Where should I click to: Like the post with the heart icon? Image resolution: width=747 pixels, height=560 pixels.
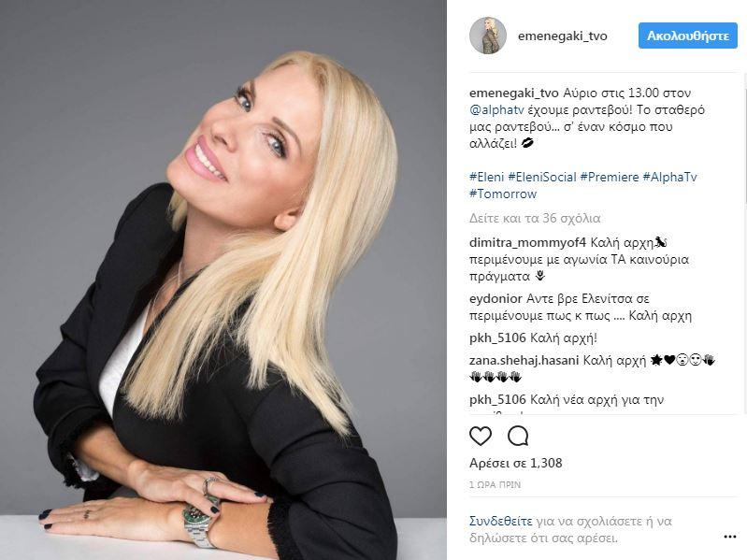481,436
